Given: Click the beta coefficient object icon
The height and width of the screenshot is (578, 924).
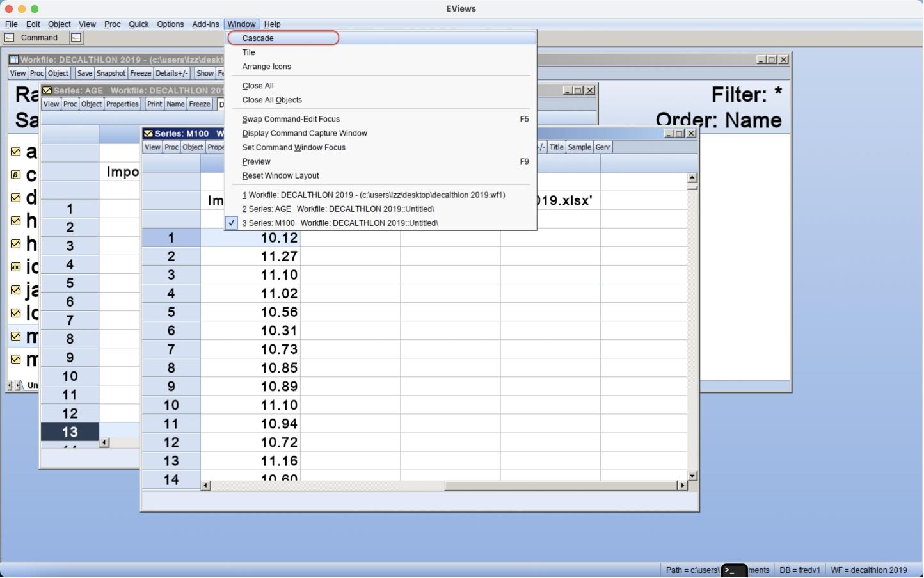Looking at the screenshot, I should coord(16,175).
